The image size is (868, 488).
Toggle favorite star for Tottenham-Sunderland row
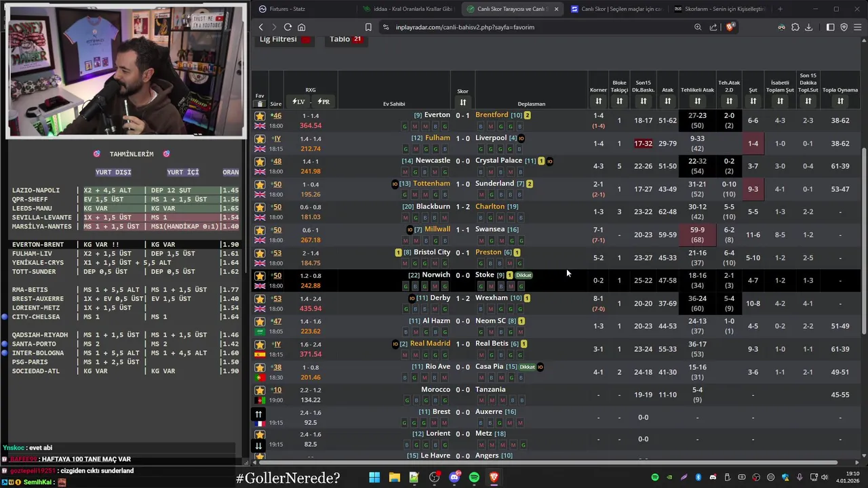pyautogui.click(x=260, y=184)
